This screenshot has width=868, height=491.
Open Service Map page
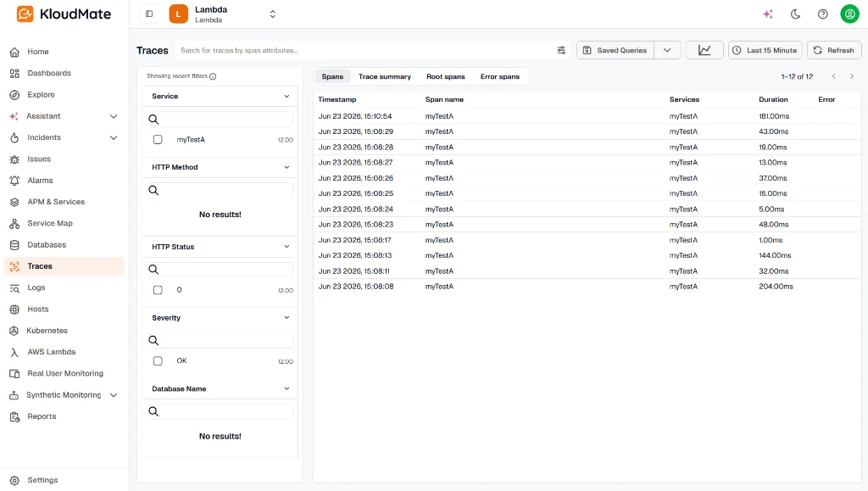[x=64, y=223]
